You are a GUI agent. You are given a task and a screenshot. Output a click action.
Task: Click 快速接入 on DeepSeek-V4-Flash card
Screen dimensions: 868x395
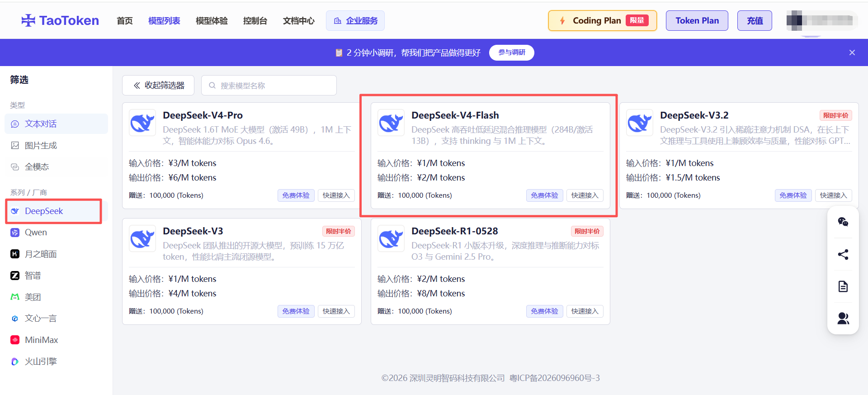click(585, 195)
